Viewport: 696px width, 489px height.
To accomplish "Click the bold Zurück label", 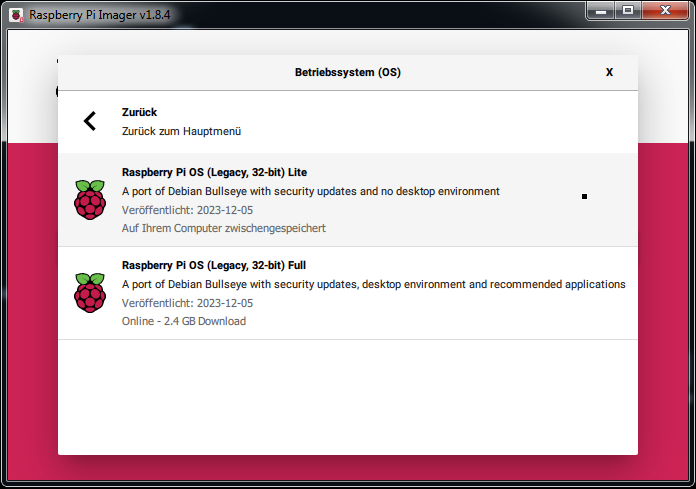I will tap(139, 112).
